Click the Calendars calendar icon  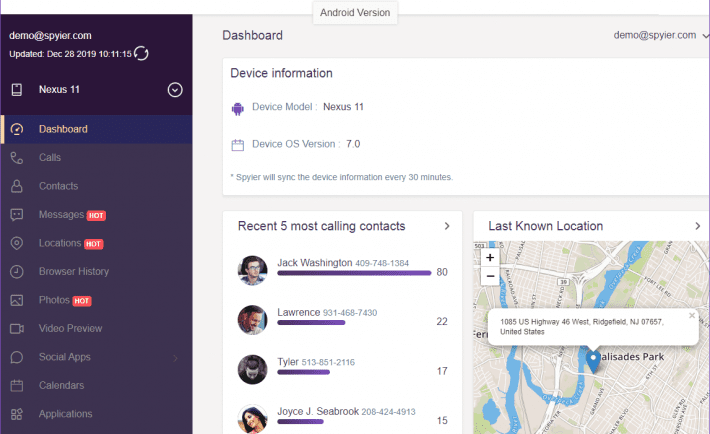pos(17,386)
